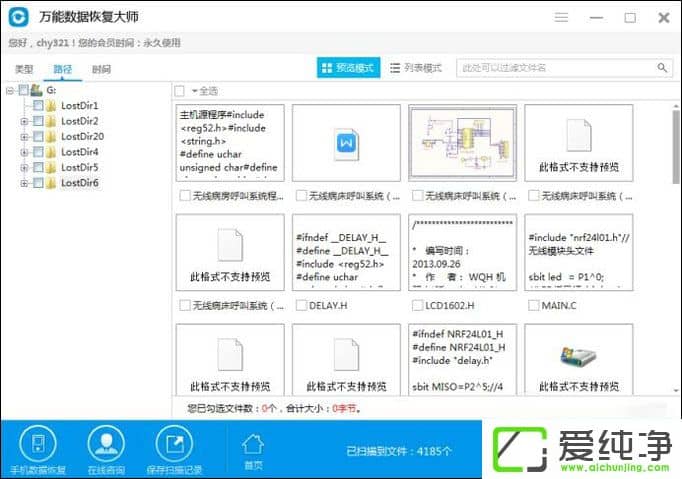Click the file name filter input box

point(555,68)
